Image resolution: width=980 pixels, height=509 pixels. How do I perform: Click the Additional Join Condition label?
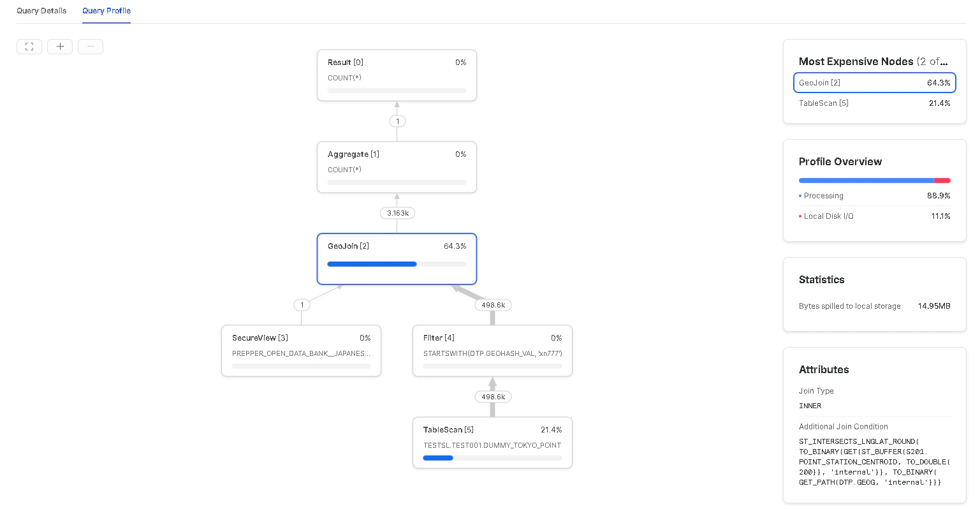pos(843,427)
